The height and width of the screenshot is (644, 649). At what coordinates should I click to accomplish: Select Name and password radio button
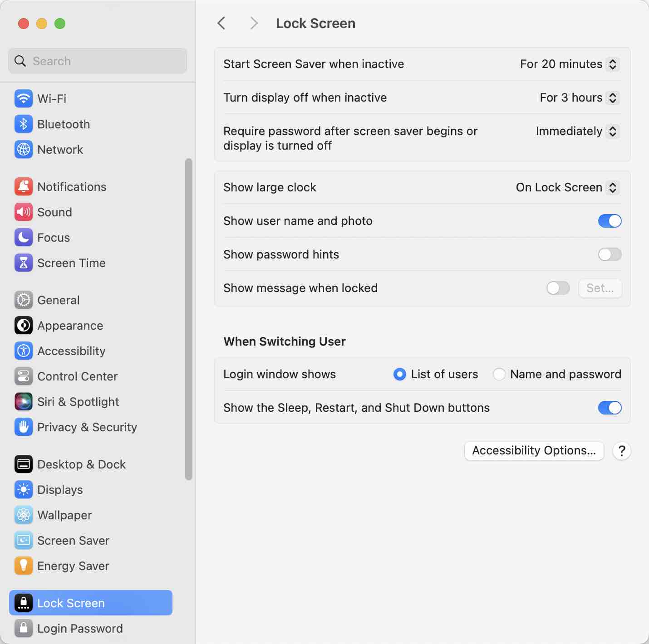click(x=499, y=374)
